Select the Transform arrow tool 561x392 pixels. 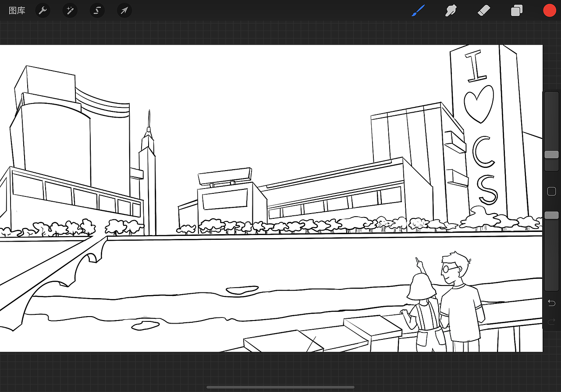click(x=124, y=11)
